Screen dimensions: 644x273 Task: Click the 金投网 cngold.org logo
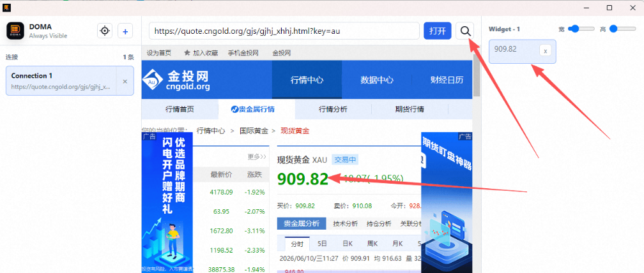tap(176, 80)
